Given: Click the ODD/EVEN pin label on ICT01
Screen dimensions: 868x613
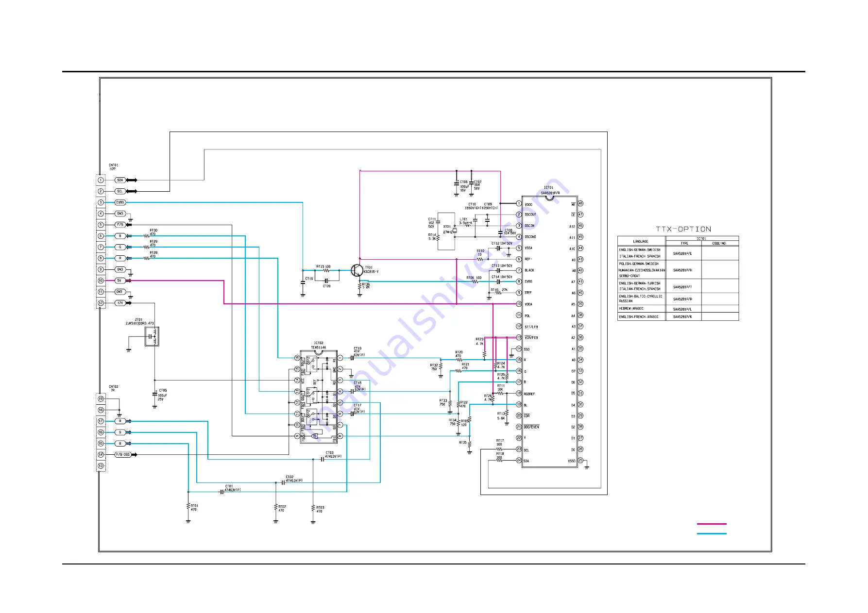Looking at the screenshot, I should pos(531,427).
